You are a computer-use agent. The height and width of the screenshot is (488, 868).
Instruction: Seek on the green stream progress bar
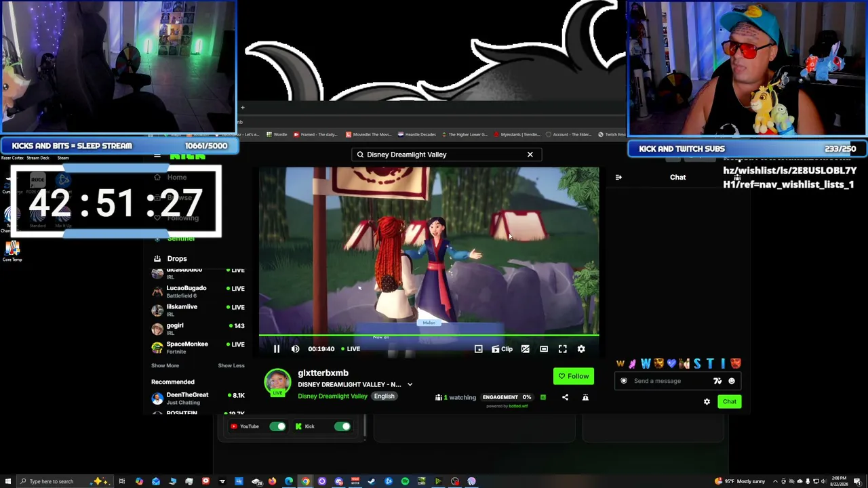coord(429,335)
